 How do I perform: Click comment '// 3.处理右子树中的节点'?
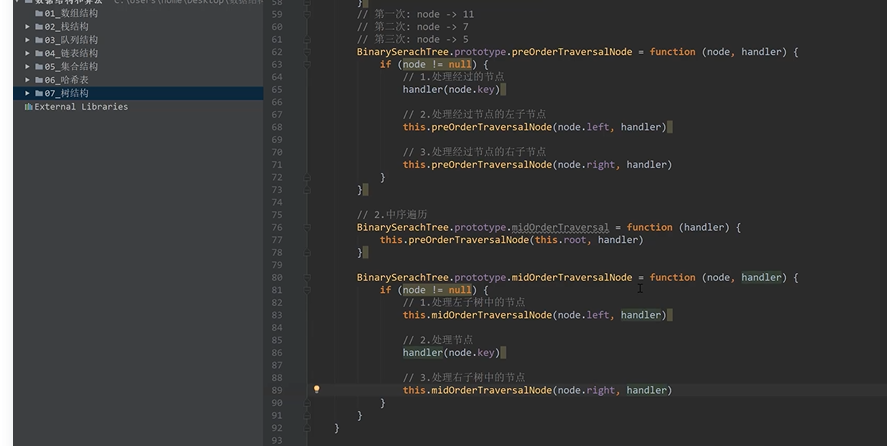pos(464,378)
